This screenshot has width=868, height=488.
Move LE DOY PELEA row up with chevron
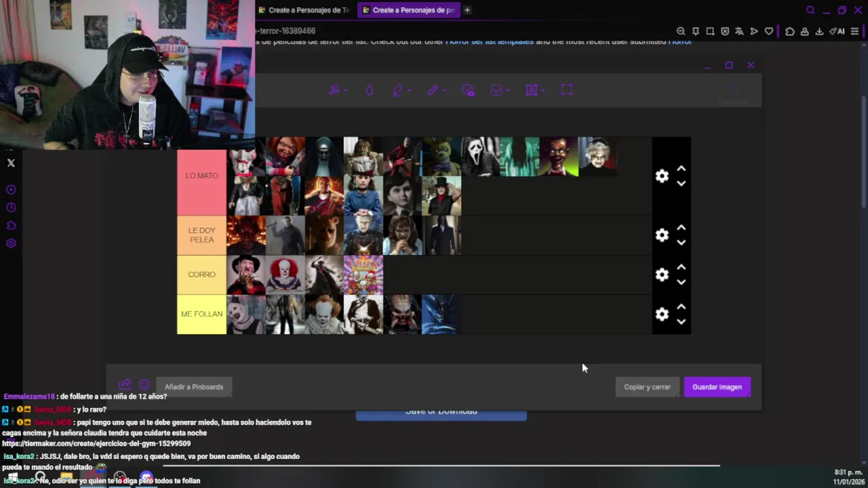coord(682,228)
